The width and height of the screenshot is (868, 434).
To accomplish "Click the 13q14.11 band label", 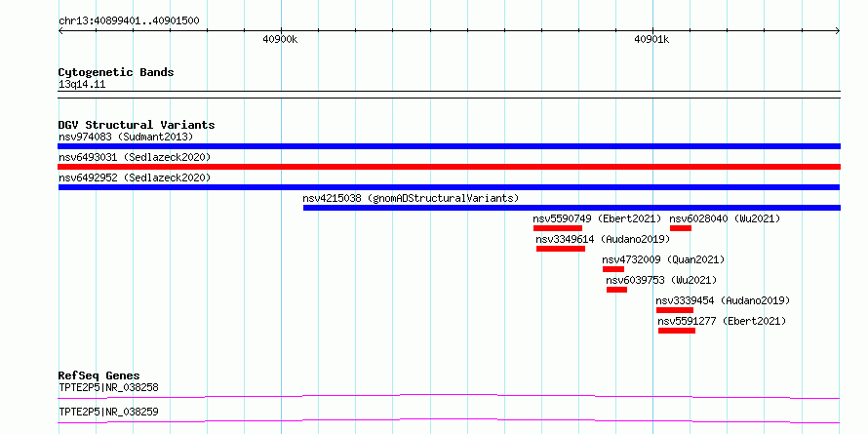I will [82, 85].
